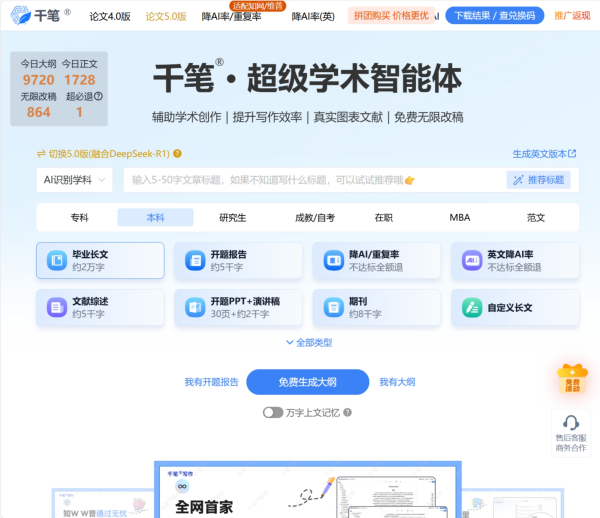This screenshot has height=518, width=600.
Task: Select the 成教/自考 tab
Action: pyautogui.click(x=315, y=217)
